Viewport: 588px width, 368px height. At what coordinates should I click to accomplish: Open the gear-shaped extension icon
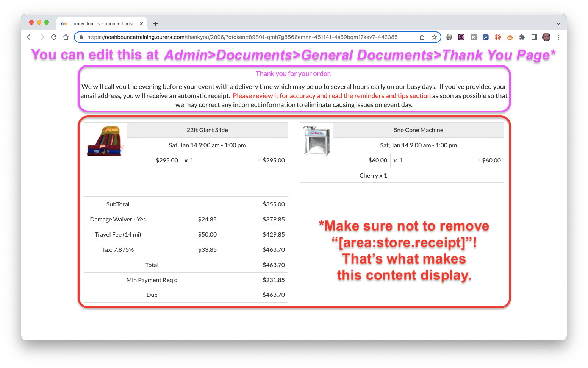tap(449, 37)
